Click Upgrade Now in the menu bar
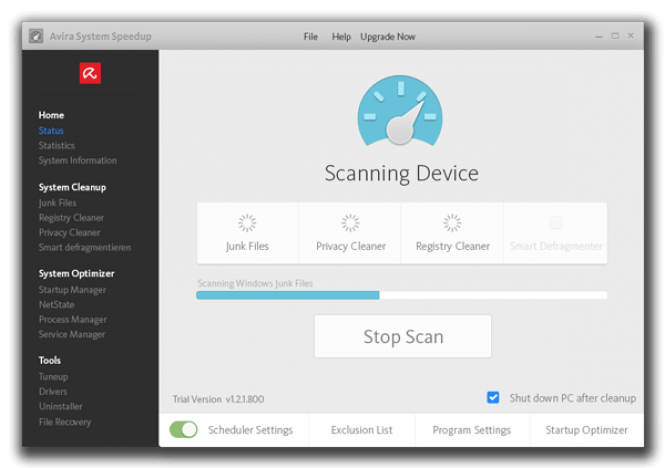 (388, 36)
